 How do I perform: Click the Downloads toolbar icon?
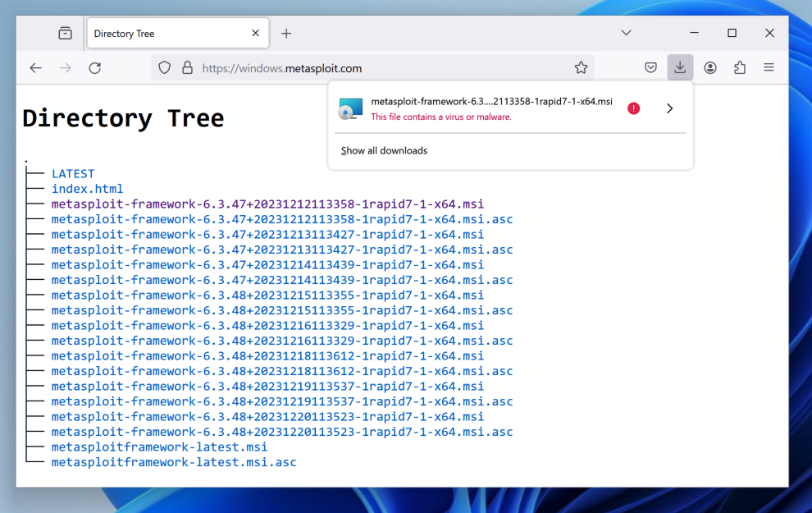(680, 67)
